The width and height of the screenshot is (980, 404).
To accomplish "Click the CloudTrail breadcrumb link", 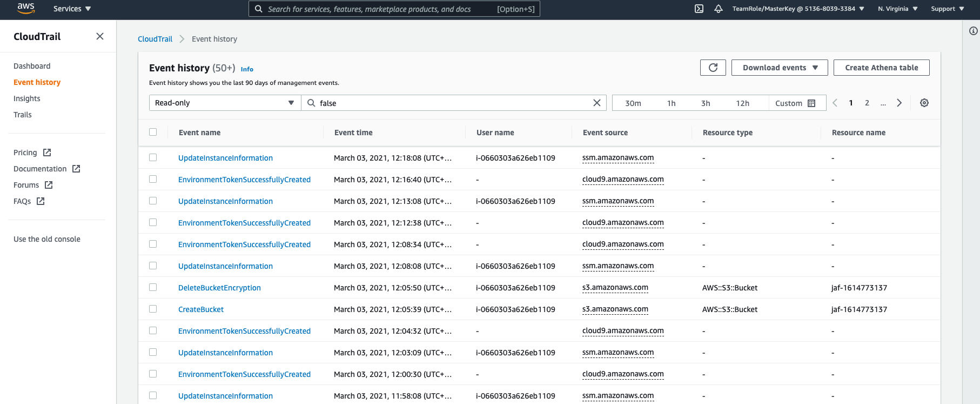I will pyautogui.click(x=155, y=39).
